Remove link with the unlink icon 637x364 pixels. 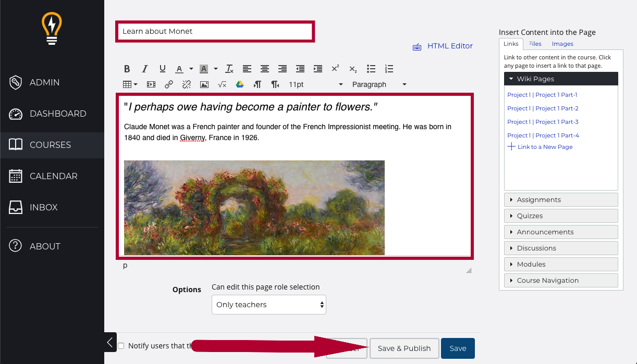(x=187, y=84)
